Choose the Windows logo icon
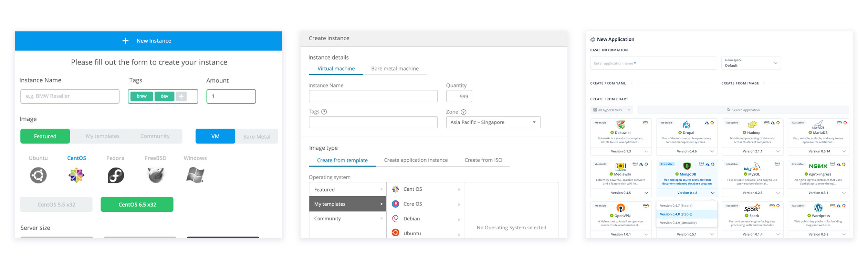Viewport: 868px width, 269px height. [195, 175]
